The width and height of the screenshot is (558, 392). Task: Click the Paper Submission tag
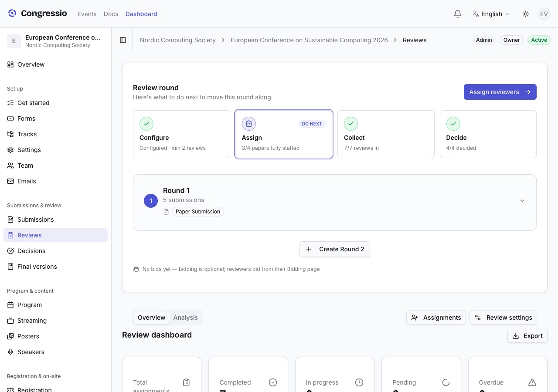click(x=198, y=212)
